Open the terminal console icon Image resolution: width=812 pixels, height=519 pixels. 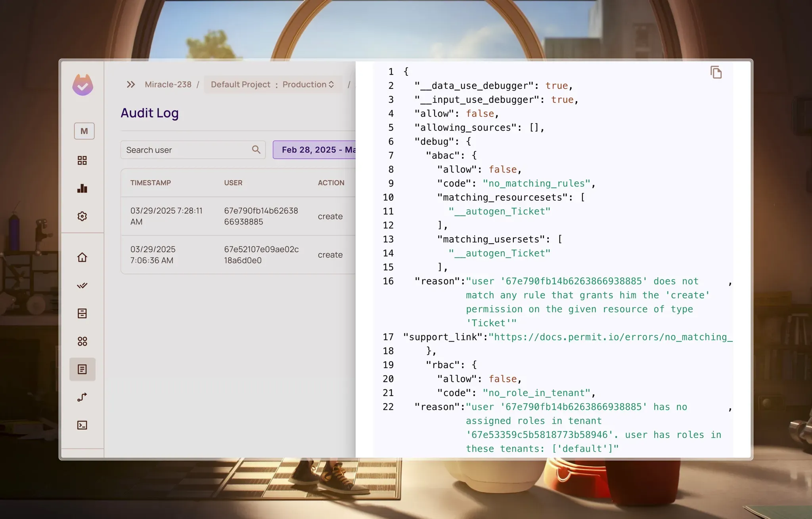pos(82,425)
